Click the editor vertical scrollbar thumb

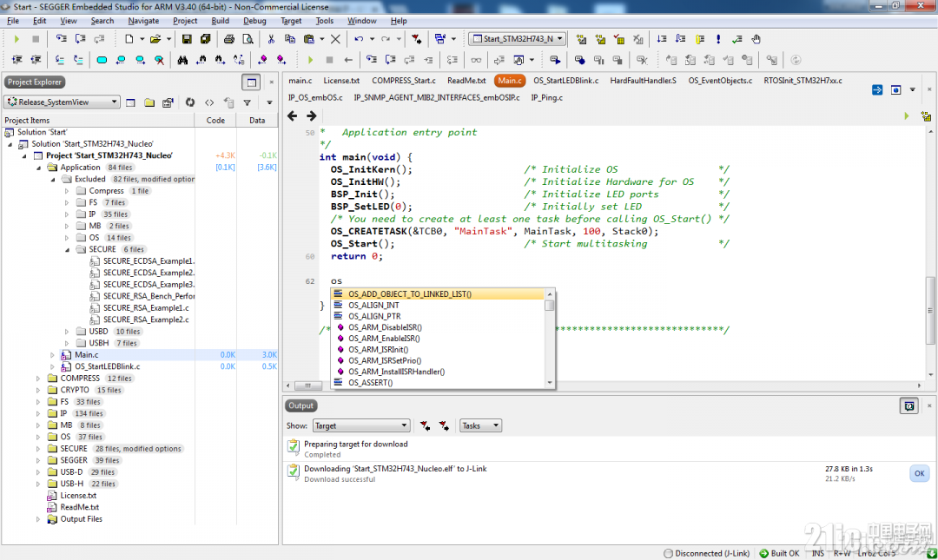(x=930, y=311)
